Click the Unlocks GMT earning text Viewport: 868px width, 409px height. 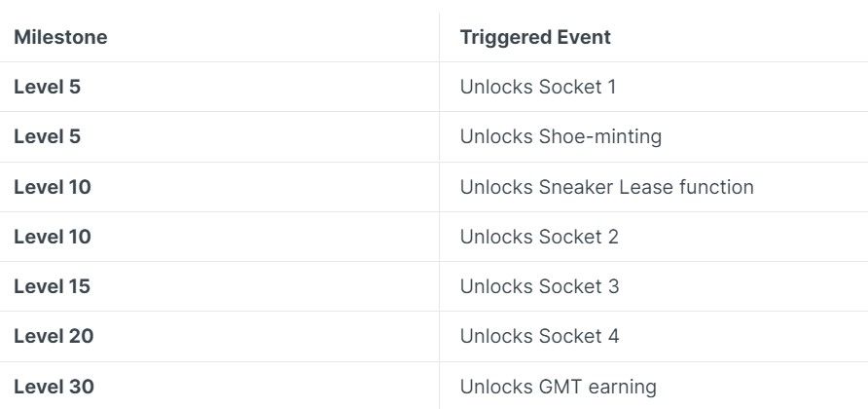tap(558, 387)
